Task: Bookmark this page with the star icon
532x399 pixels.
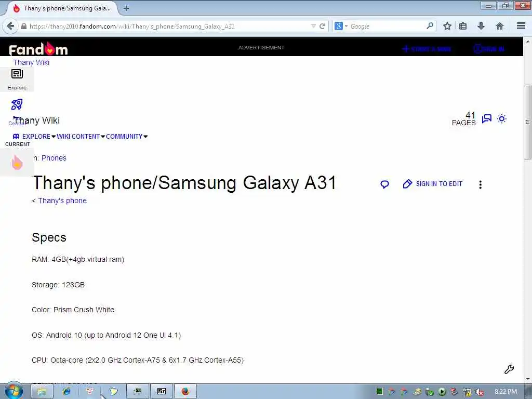Action: (x=447, y=26)
